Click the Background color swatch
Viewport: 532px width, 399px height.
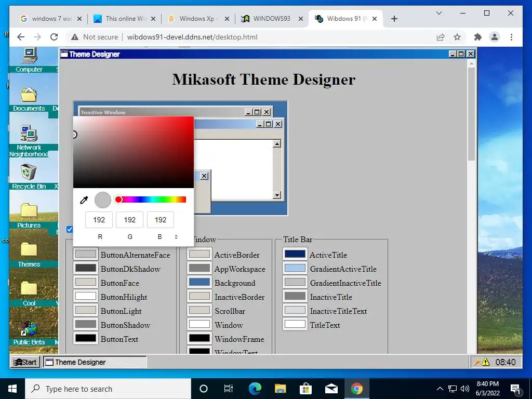pos(199,282)
